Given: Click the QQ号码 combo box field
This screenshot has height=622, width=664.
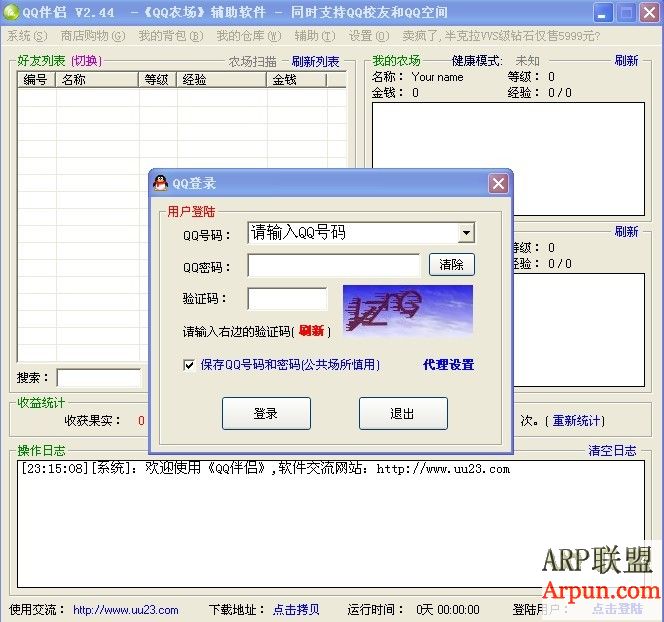Looking at the screenshot, I should coord(361,232).
